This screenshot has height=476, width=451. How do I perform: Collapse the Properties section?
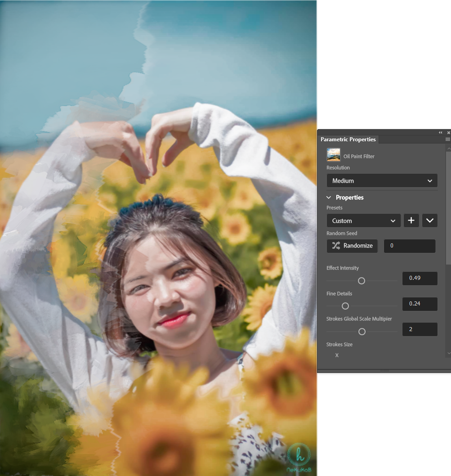tap(328, 197)
